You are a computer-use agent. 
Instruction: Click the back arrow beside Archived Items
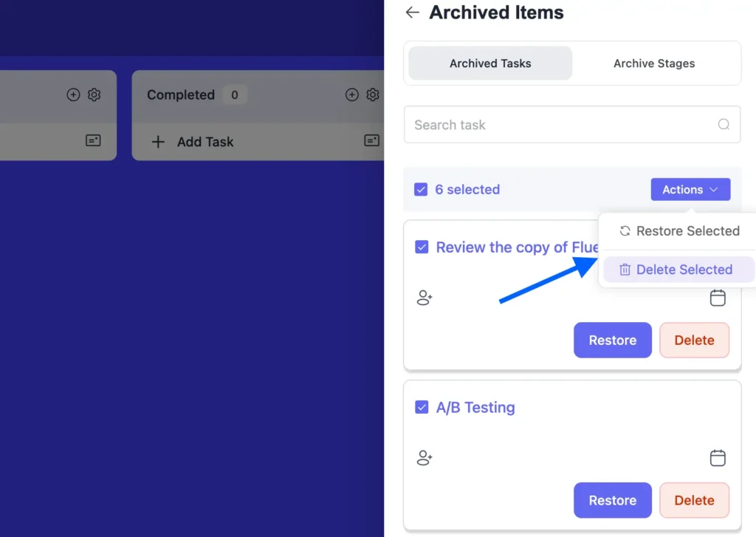click(413, 12)
